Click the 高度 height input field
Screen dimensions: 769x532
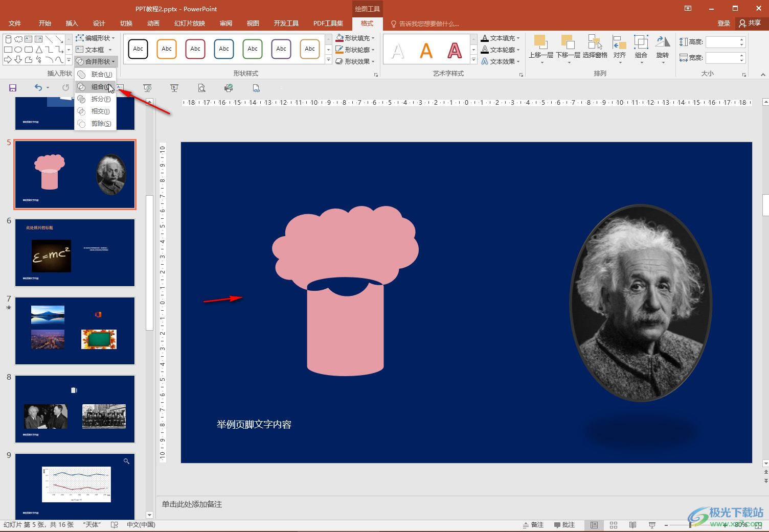coord(722,42)
